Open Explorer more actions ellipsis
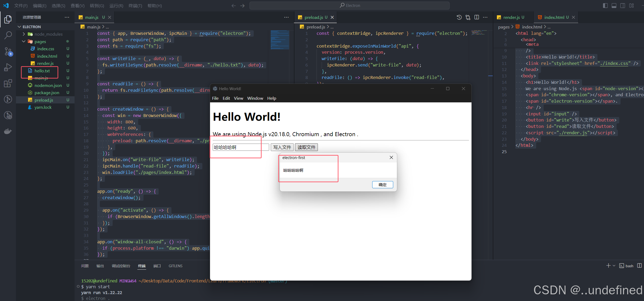The image size is (644, 301). (67, 17)
